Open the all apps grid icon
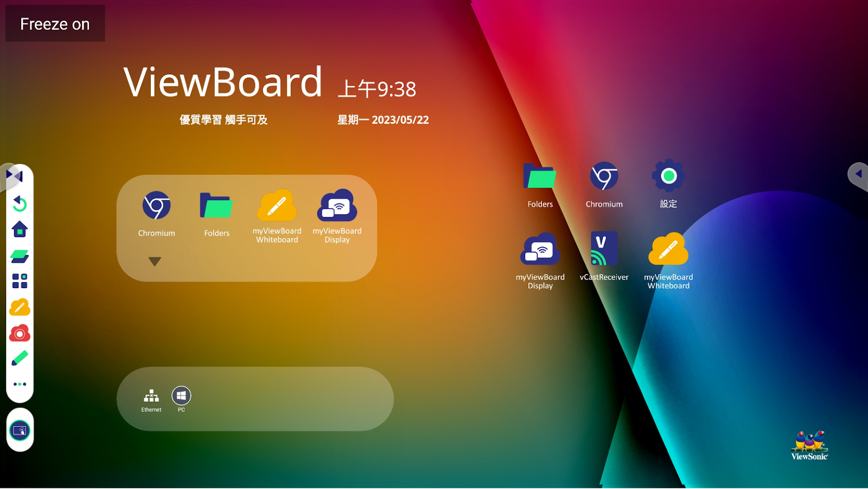868x489 pixels. 20,281
